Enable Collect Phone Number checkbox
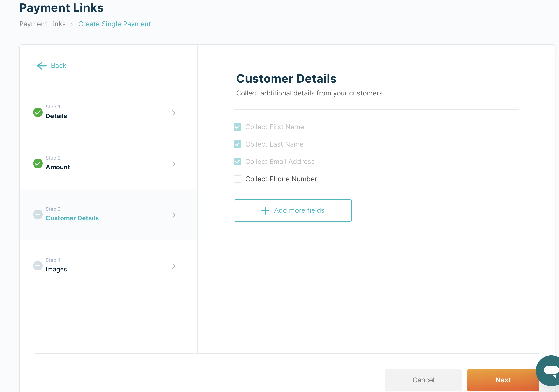This screenshot has width=559, height=392. coord(237,179)
